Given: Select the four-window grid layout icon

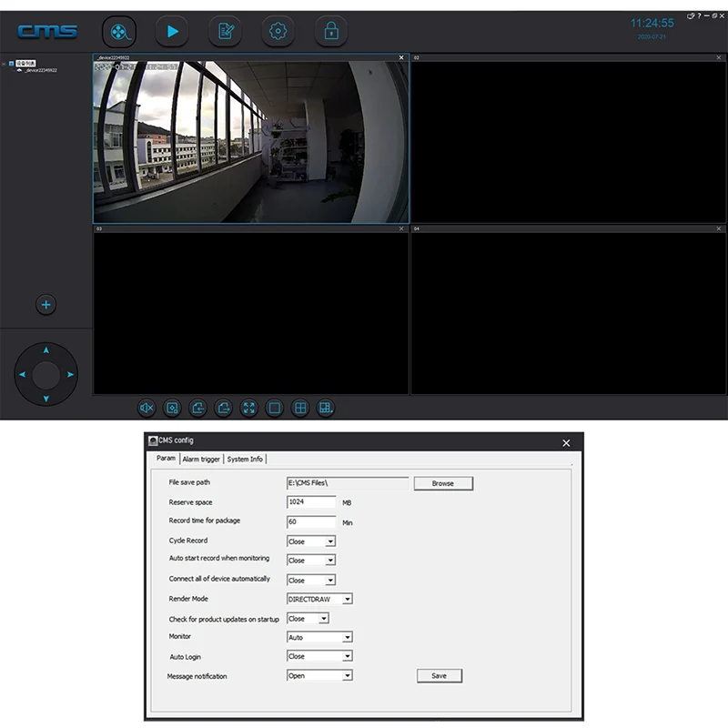Looking at the screenshot, I should pyautogui.click(x=299, y=409).
